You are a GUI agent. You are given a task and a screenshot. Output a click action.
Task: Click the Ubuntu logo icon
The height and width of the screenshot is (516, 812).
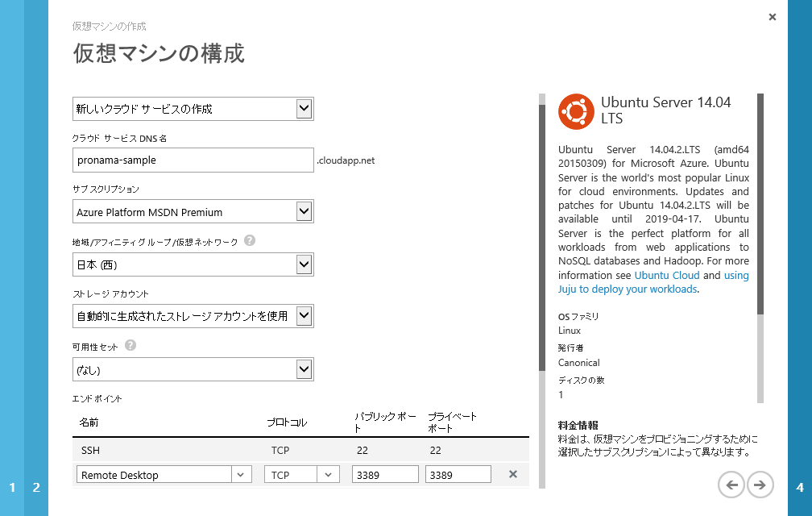click(576, 111)
